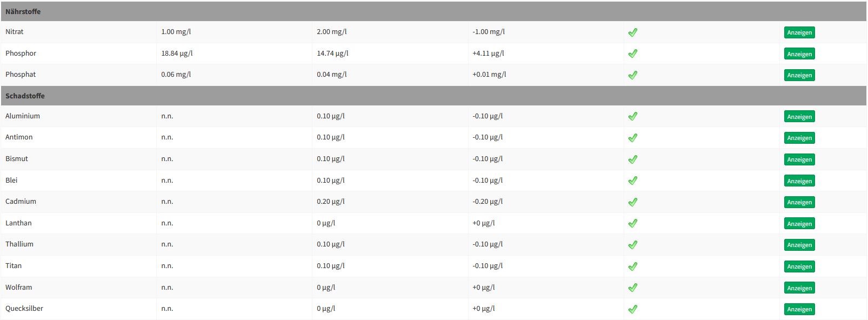The image size is (868, 320).
Task: Select the Schadstoffe section header
Action: pos(25,96)
